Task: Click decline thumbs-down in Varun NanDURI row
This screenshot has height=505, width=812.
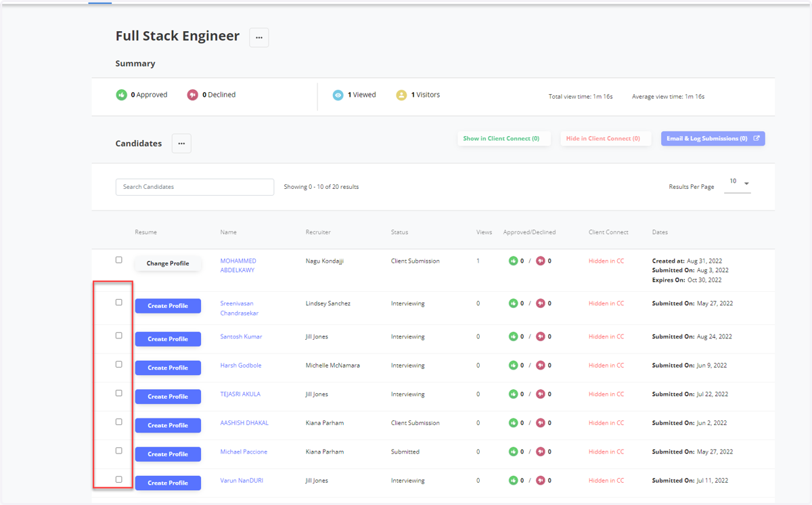Action: coord(540,481)
